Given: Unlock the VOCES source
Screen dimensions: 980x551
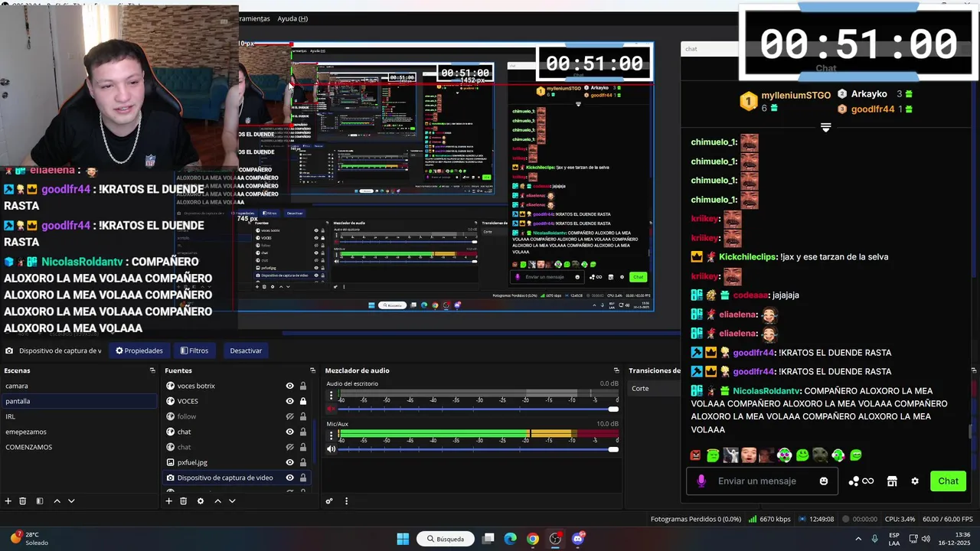Looking at the screenshot, I should click(303, 401).
